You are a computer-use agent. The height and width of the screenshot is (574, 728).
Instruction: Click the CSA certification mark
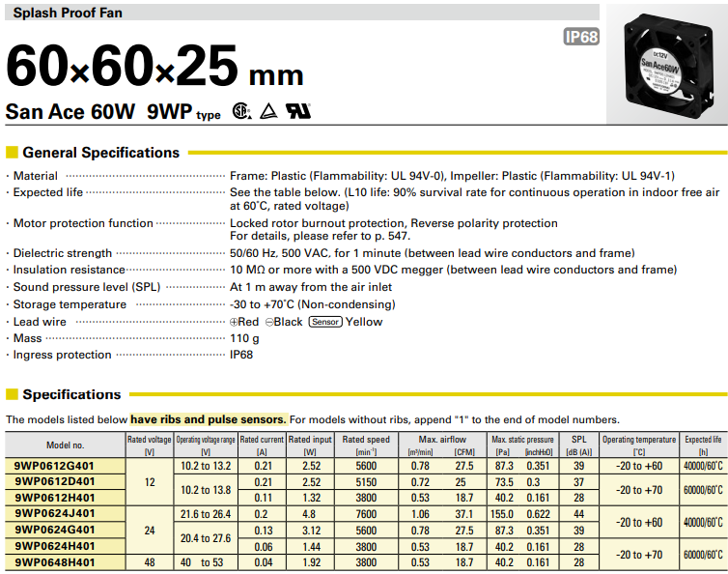tap(239, 111)
